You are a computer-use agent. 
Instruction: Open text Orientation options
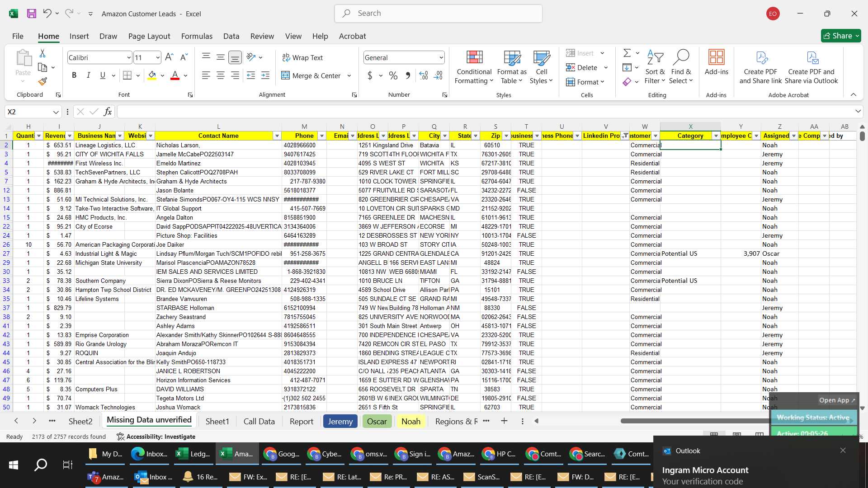[251, 57]
